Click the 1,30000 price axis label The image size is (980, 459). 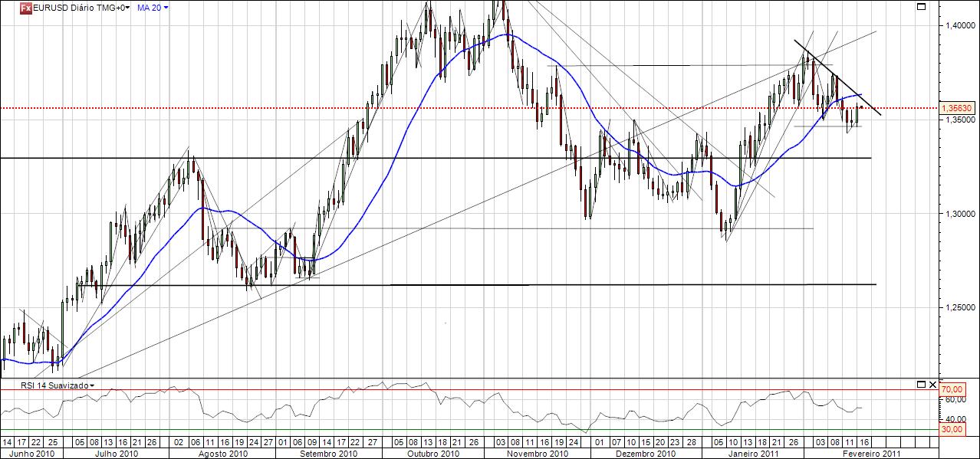[962, 214]
